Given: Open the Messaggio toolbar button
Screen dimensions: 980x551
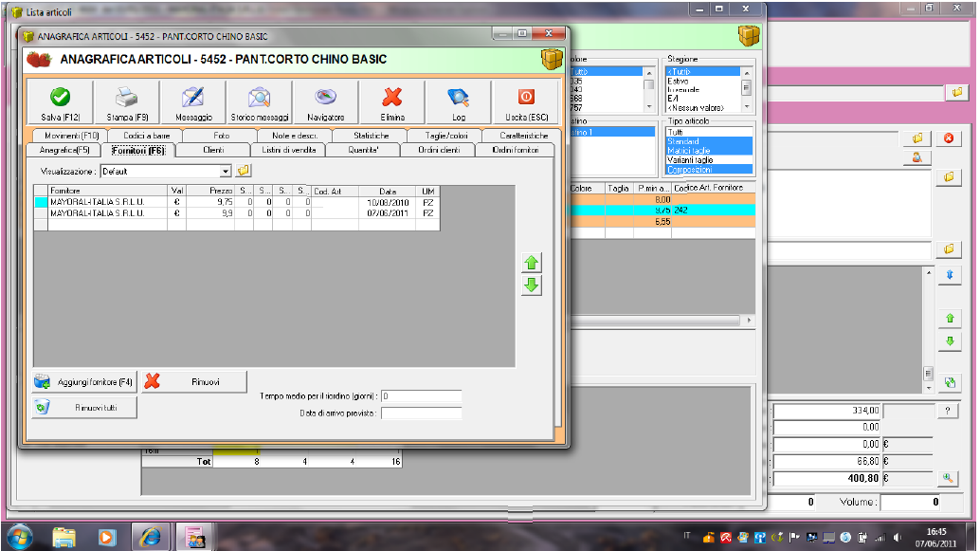Looking at the screenshot, I should (193, 101).
